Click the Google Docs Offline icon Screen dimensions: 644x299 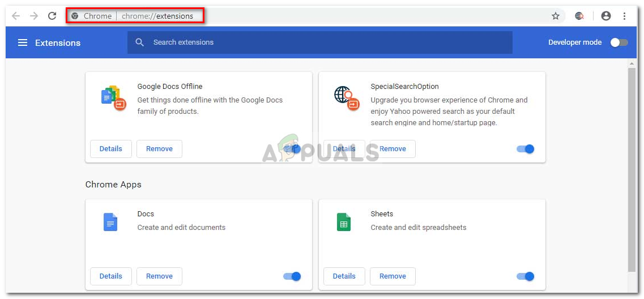[x=113, y=98]
